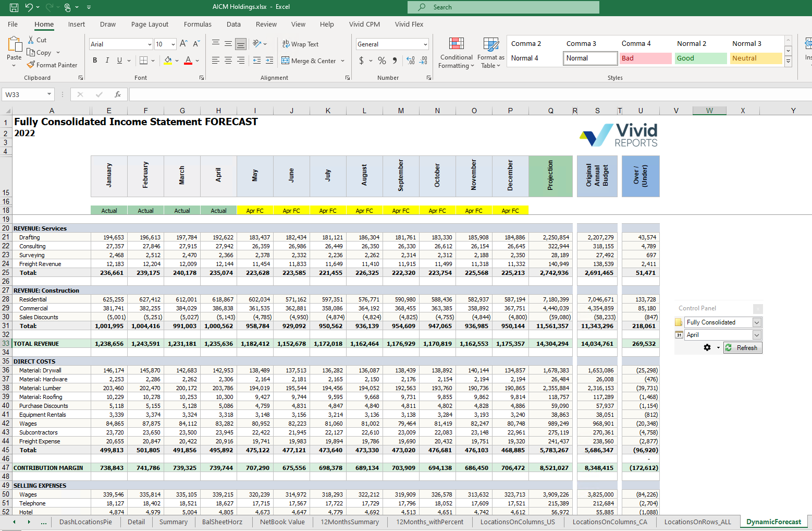Align text to top
812x531 pixels.
216,44
